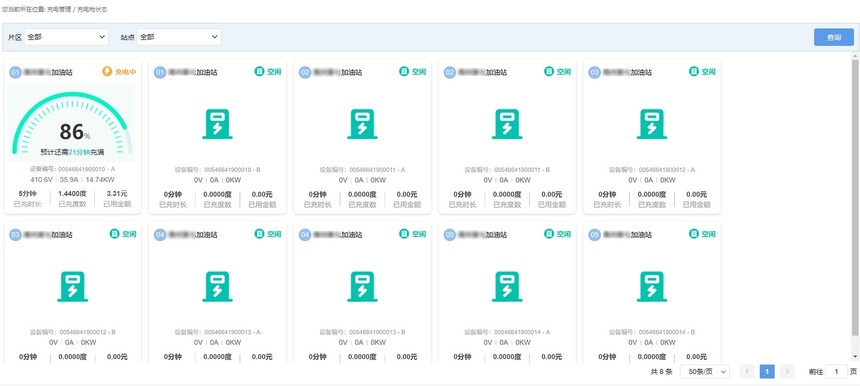Go to previous page arrow
The width and height of the screenshot is (860, 386).
[747, 372]
